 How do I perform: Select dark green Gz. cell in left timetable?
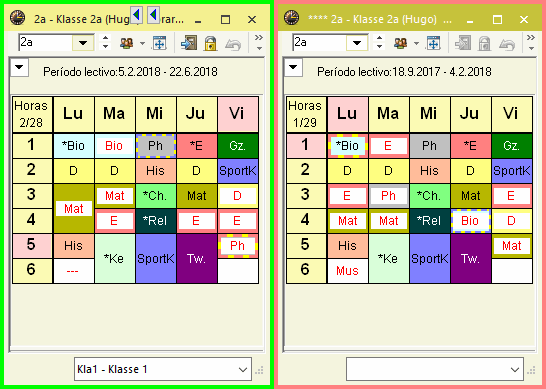point(238,146)
